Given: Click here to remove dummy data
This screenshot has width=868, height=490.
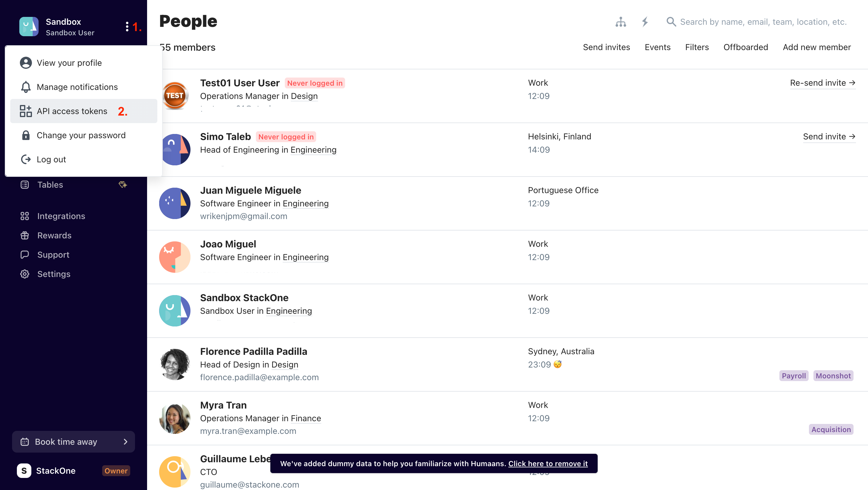Looking at the screenshot, I should [x=548, y=463].
